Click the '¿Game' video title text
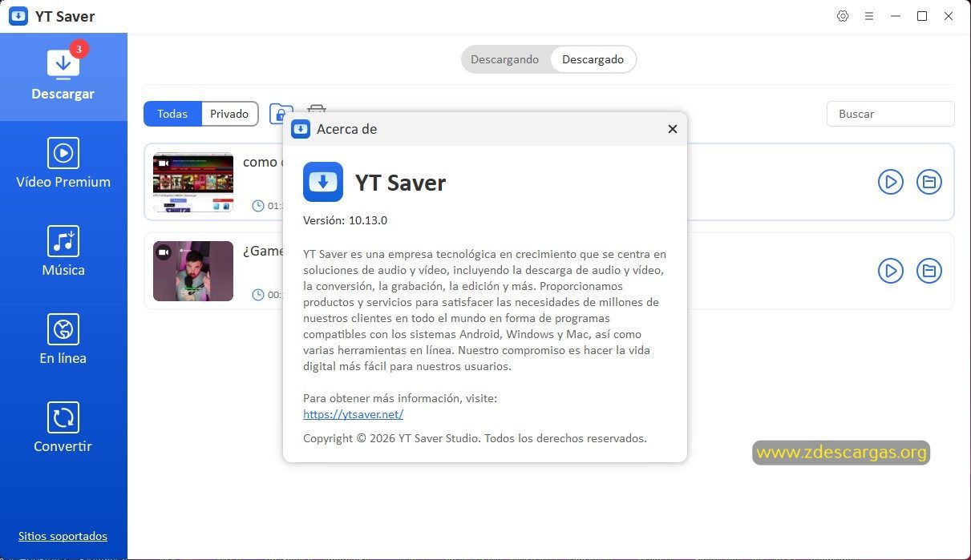971x560 pixels. 263,251
